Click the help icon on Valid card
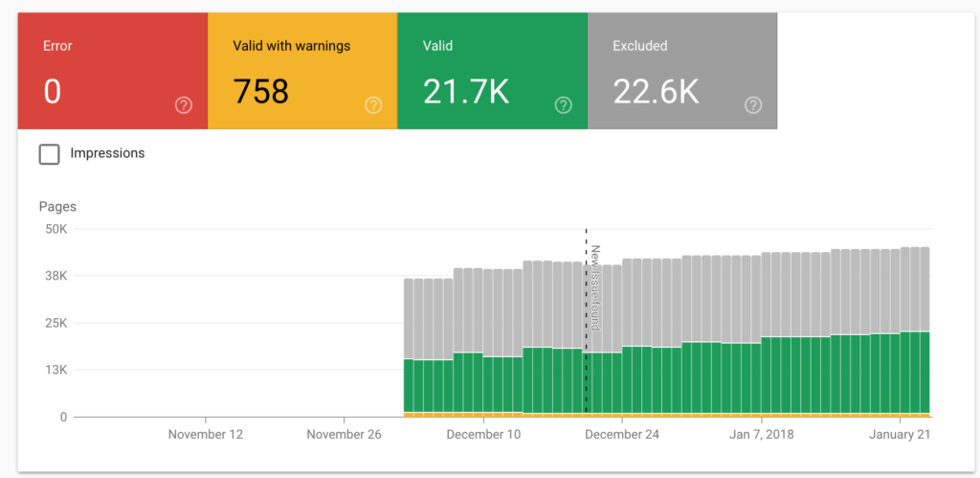980x478 pixels. click(564, 105)
